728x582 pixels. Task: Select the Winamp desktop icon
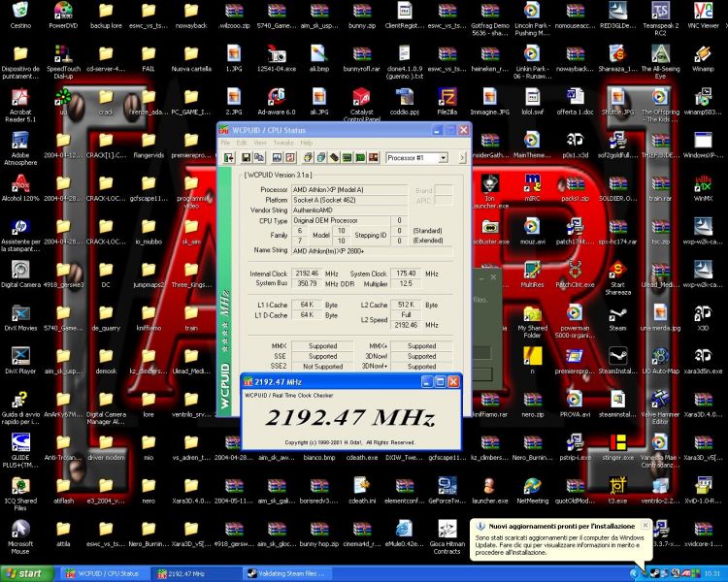coord(703,58)
